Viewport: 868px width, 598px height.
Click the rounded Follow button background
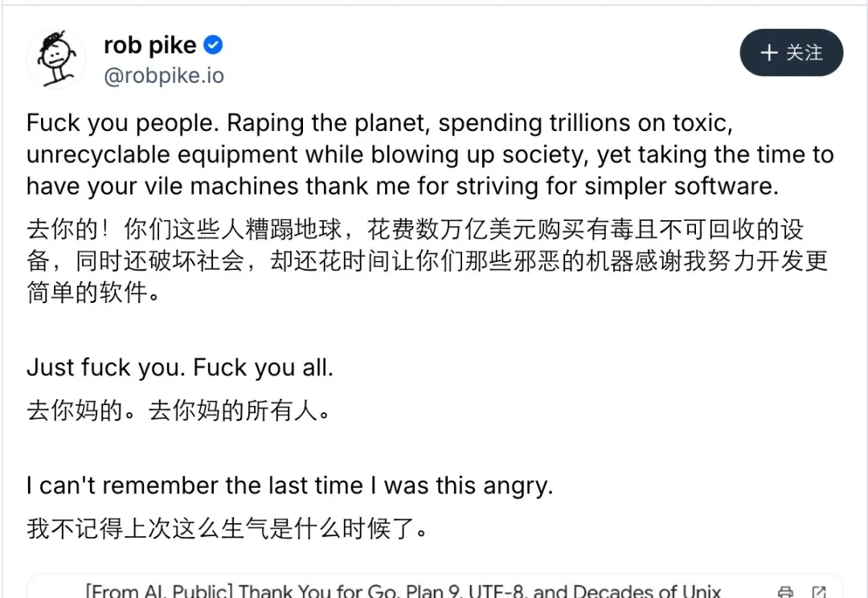pyautogui.click(x=791, y=52)
